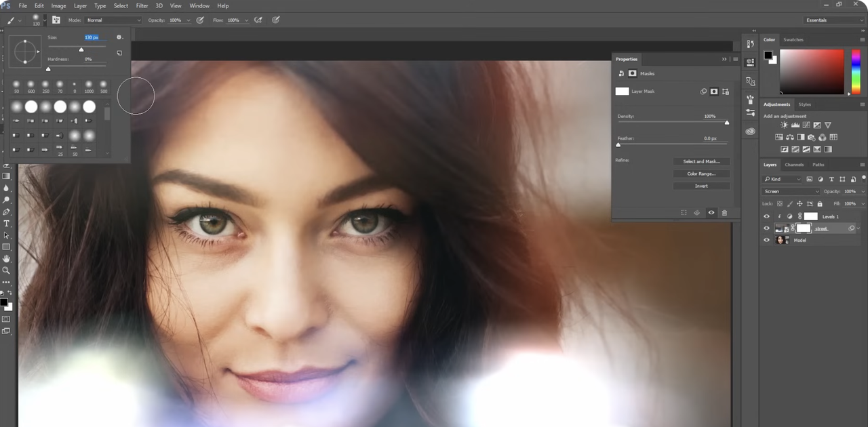Open the brush Mode dropdown
Image resolution: width=868 pixels, height=427 pixels.
pyautogui.click(x=113, y=20)
